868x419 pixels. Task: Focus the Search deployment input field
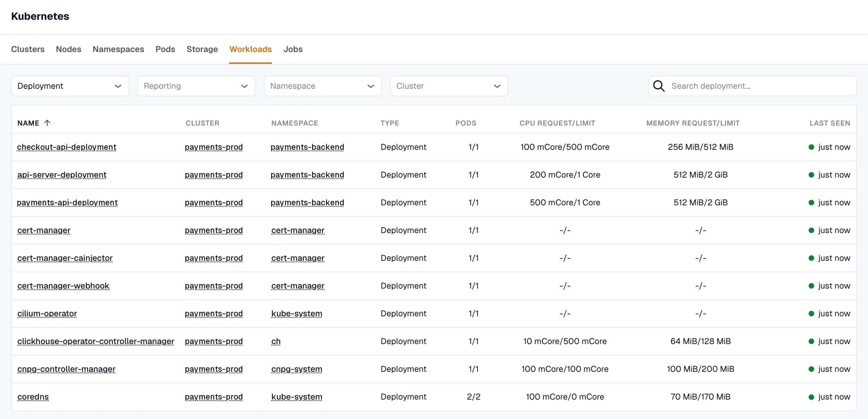click(753, 86)
